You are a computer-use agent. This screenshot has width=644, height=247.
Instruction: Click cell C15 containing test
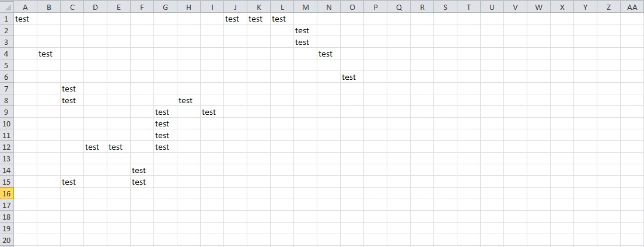click(72, 182)
